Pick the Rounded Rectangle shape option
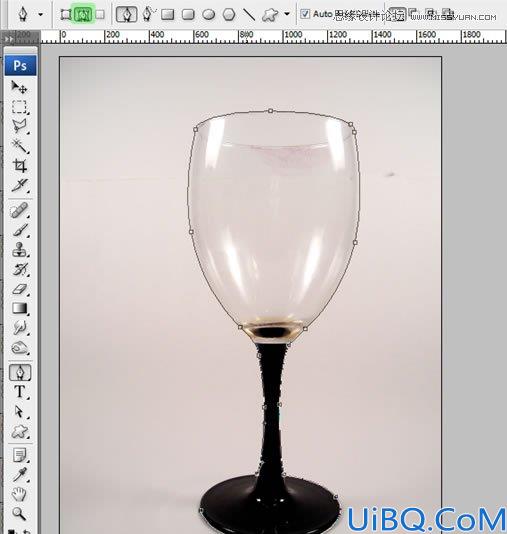This screenshot has width=507, height=534. click(x=188, y=15)
